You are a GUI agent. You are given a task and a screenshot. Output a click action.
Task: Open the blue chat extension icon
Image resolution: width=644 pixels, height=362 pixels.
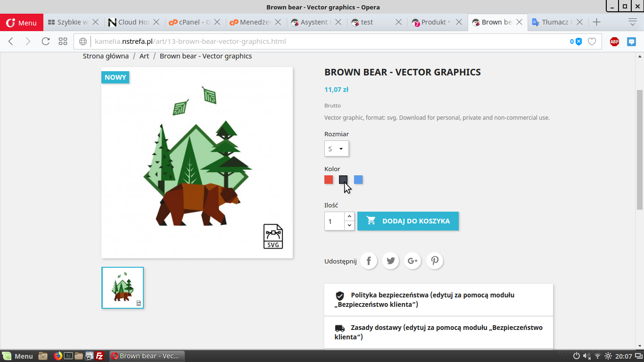(x=631, y=41)
